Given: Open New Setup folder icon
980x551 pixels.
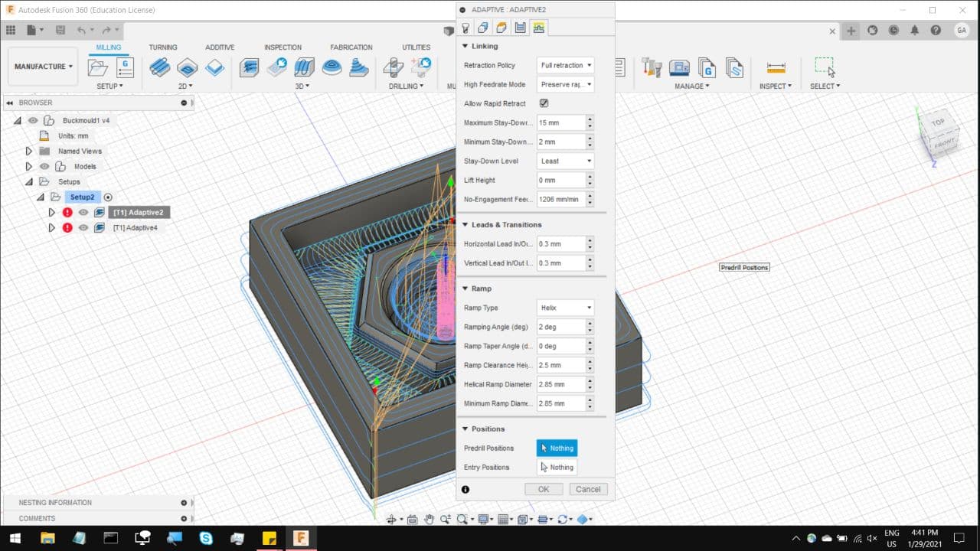Looking at the screenshot, I should tap(98, 67).
